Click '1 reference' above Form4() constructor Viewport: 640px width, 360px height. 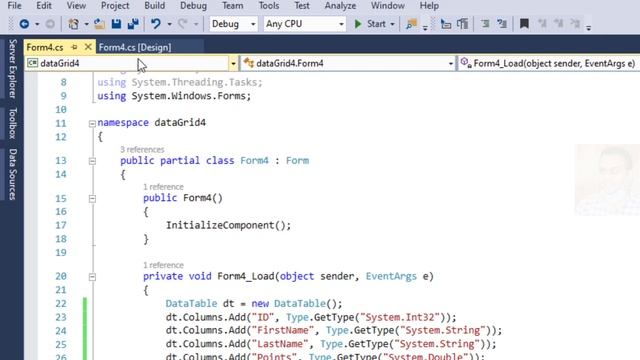163,187
